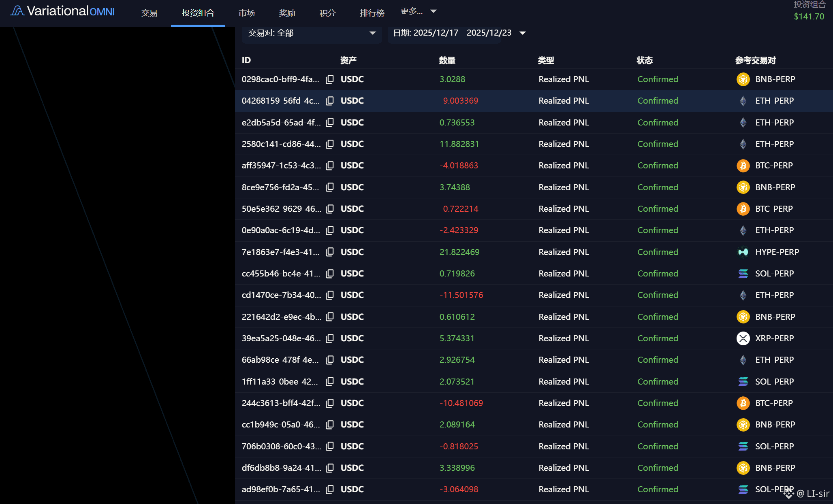Image resolution: width=833 pixels, height=504 pixels.
Task: Copy ID 39ea5a25-048e-46... to clipboard
Action: (330, 338)
